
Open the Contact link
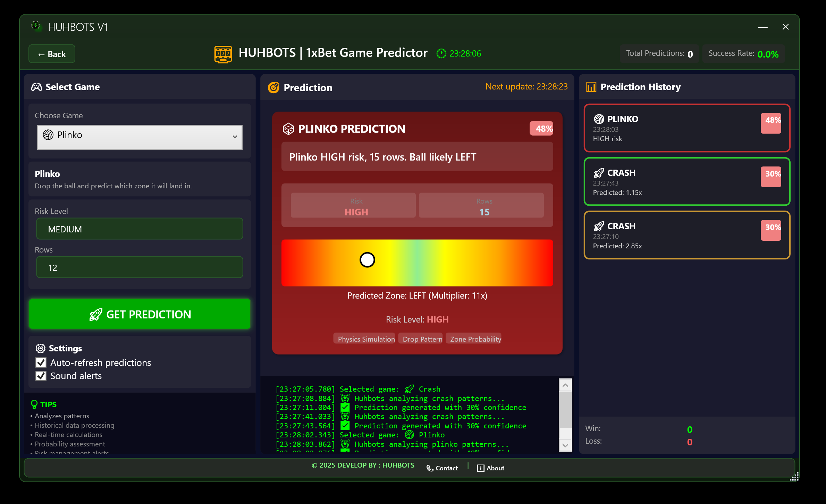[x=442, y=468]
